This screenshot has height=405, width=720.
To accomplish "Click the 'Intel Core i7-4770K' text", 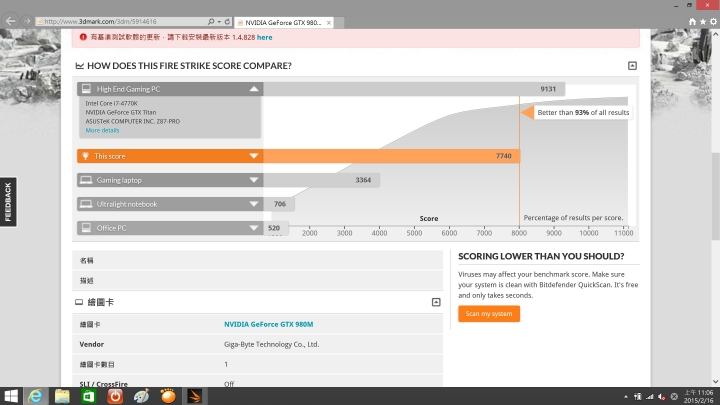I will pos(112,103).
